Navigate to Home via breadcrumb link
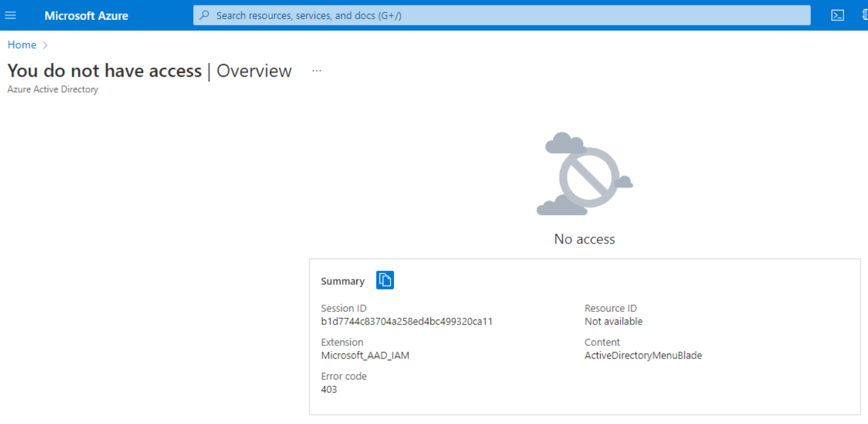 22,45
